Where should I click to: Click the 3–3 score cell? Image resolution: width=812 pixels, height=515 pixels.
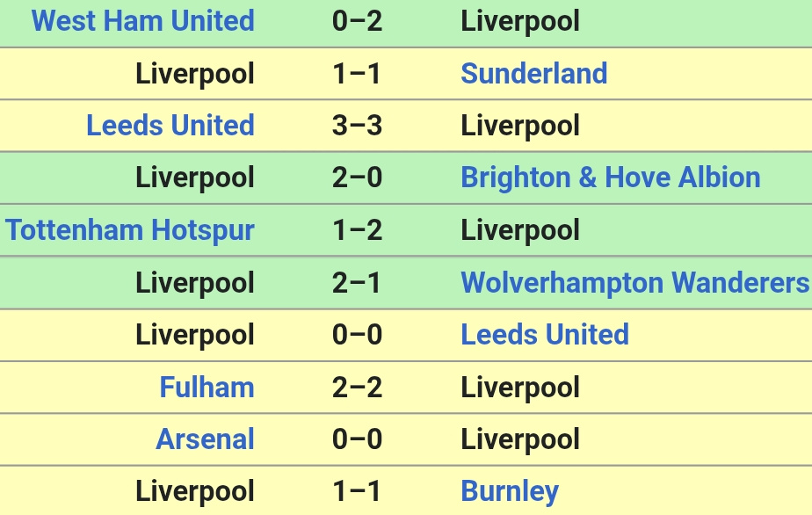pos(358,126)
